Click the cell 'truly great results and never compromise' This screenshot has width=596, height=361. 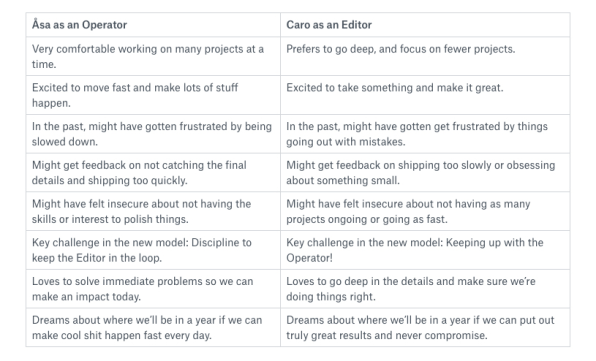point(425,328)
